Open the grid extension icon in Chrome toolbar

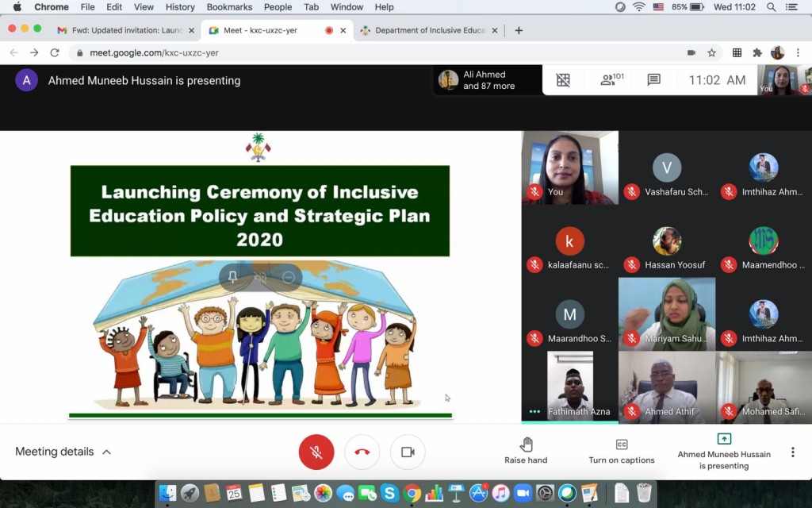pyautogui.click(x=737, y=52)
